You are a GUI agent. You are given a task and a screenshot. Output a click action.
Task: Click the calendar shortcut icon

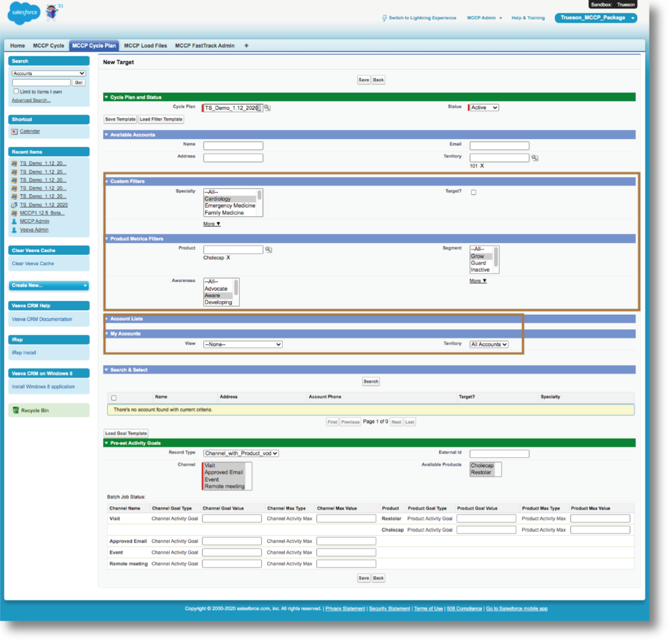tap(14, 131)
